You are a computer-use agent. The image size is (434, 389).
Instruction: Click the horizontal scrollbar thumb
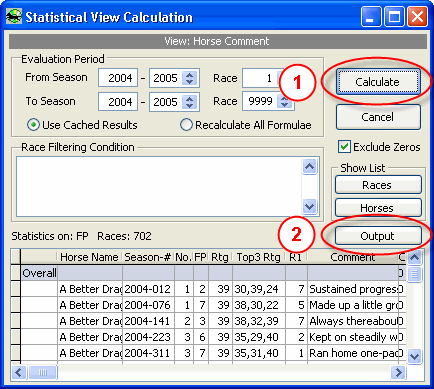click(43, 372)
